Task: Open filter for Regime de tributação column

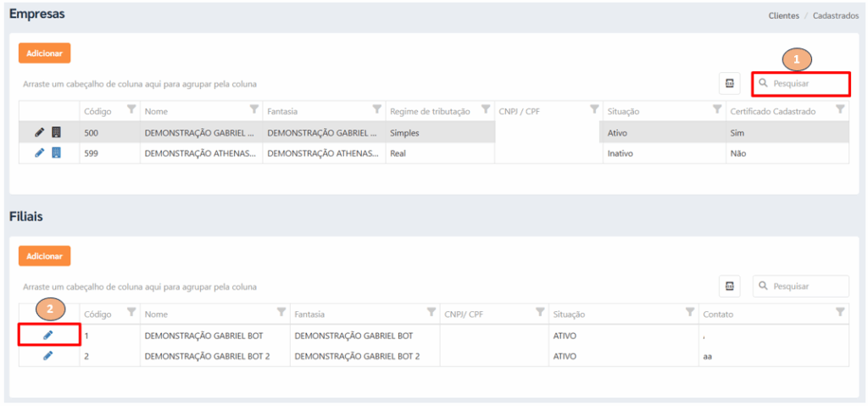Action: 486,110
